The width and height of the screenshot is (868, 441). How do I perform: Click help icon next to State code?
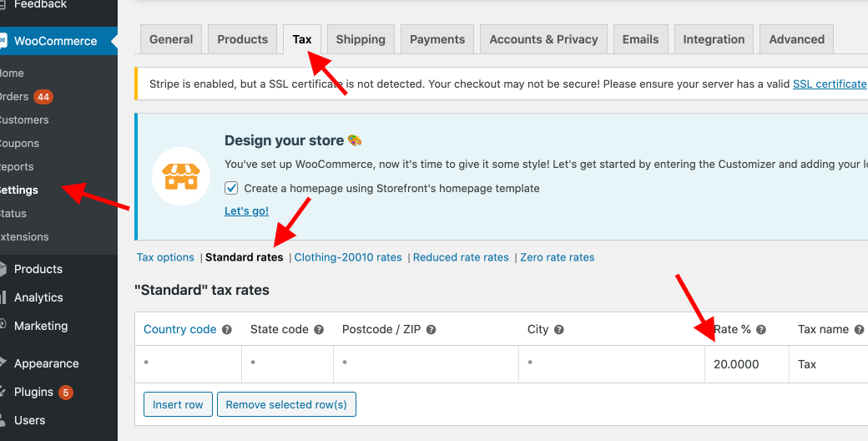click(319, 330)
